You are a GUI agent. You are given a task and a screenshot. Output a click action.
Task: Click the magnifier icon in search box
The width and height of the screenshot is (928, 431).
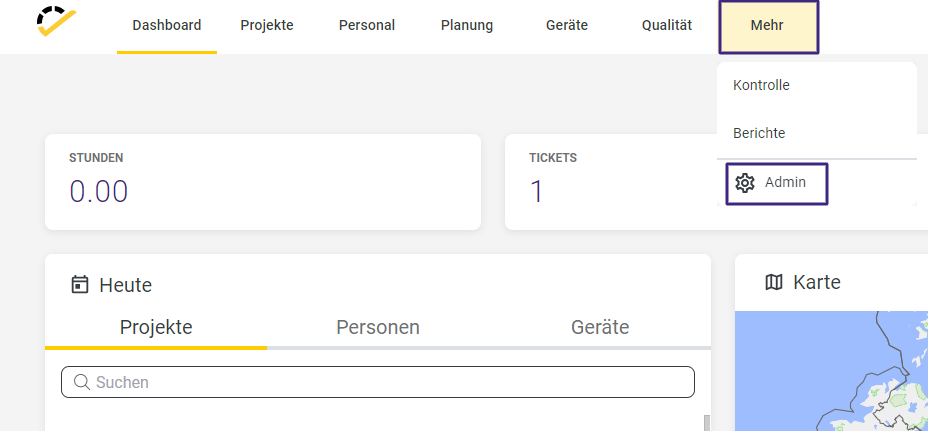(x=82, y=382)
